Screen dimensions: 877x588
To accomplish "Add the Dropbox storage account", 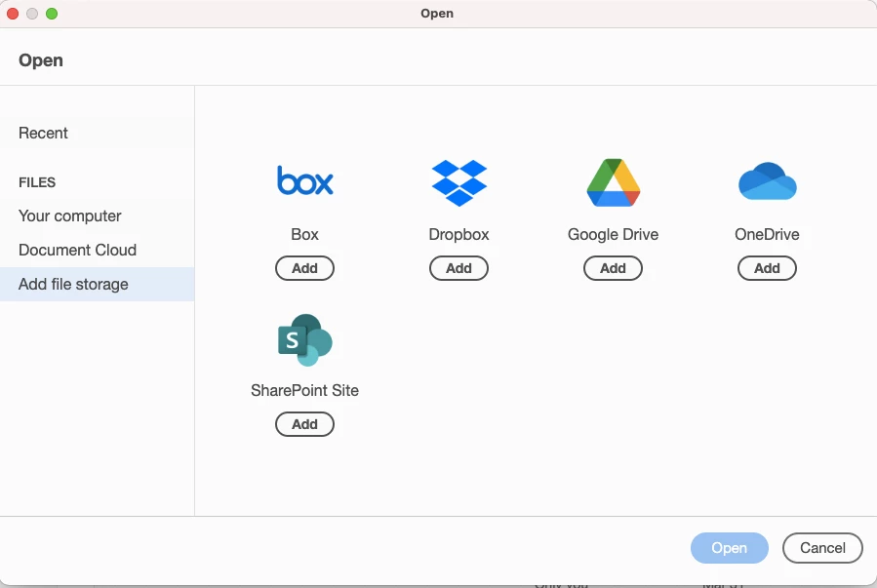I will (458, 268).
